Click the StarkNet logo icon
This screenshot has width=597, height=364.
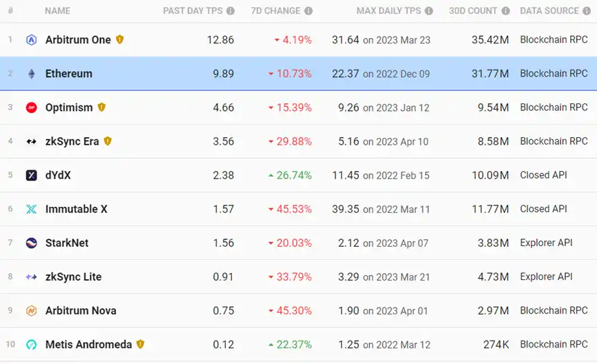click(x=31, y=243)
